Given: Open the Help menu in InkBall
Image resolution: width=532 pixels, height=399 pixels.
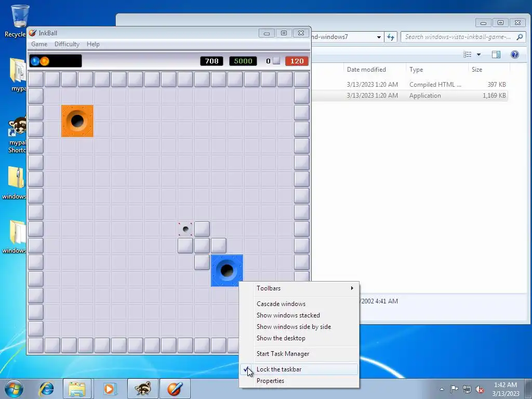Looking at the screenshot, I should [x=93, y=44].
